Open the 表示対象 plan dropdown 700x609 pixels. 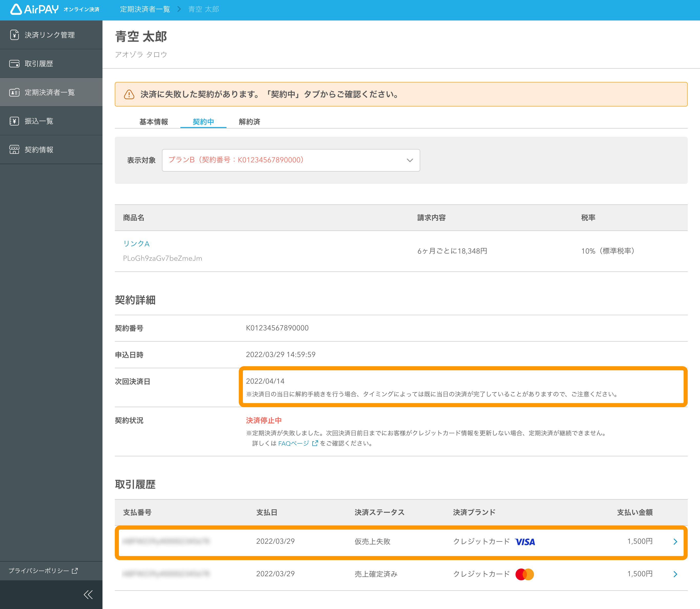tap(291, 160)
